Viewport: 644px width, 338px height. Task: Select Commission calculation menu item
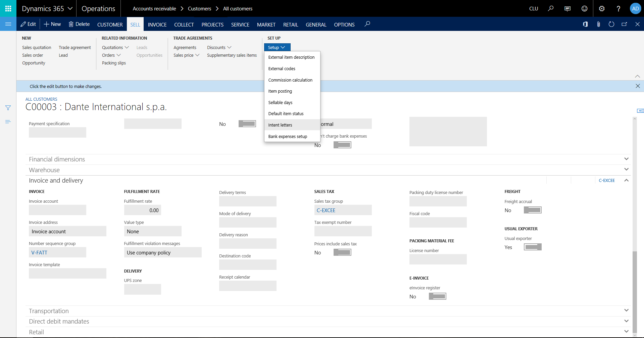click(292, 80)
